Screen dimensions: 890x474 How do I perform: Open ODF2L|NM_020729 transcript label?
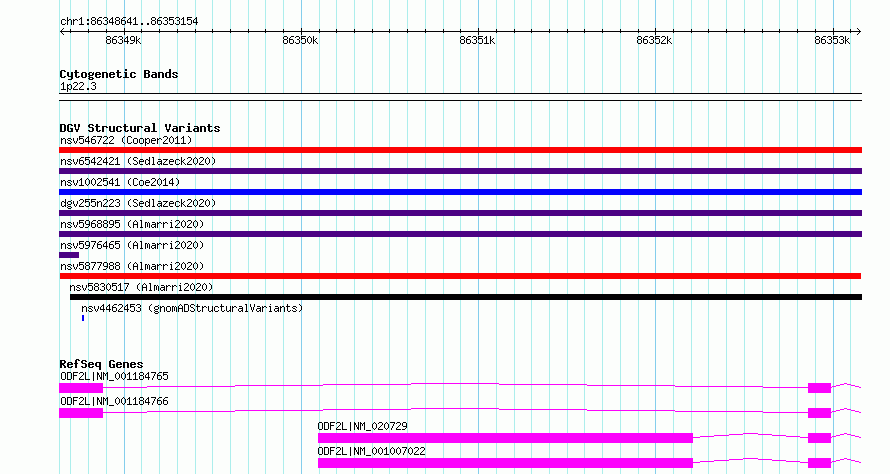coord(362,426)
